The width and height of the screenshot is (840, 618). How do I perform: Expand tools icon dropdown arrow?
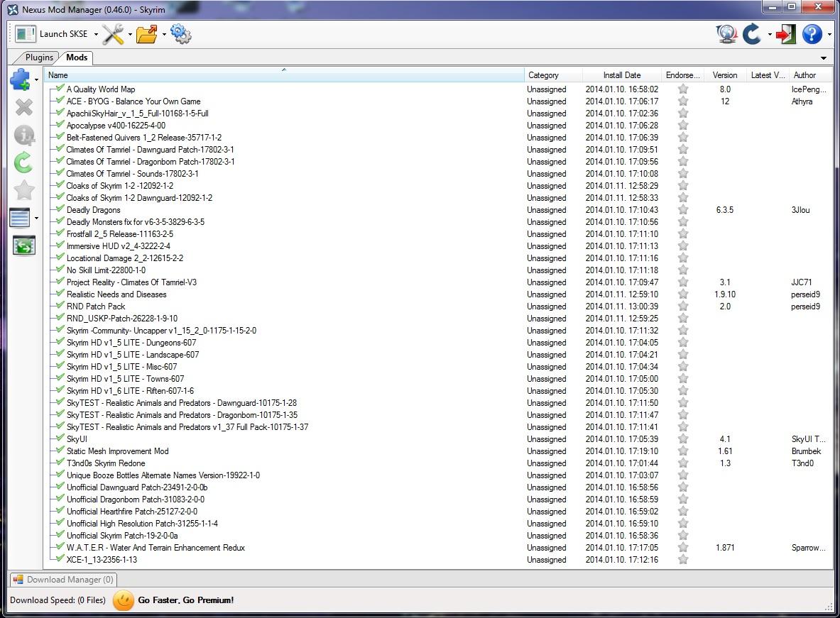coord(130,34)
